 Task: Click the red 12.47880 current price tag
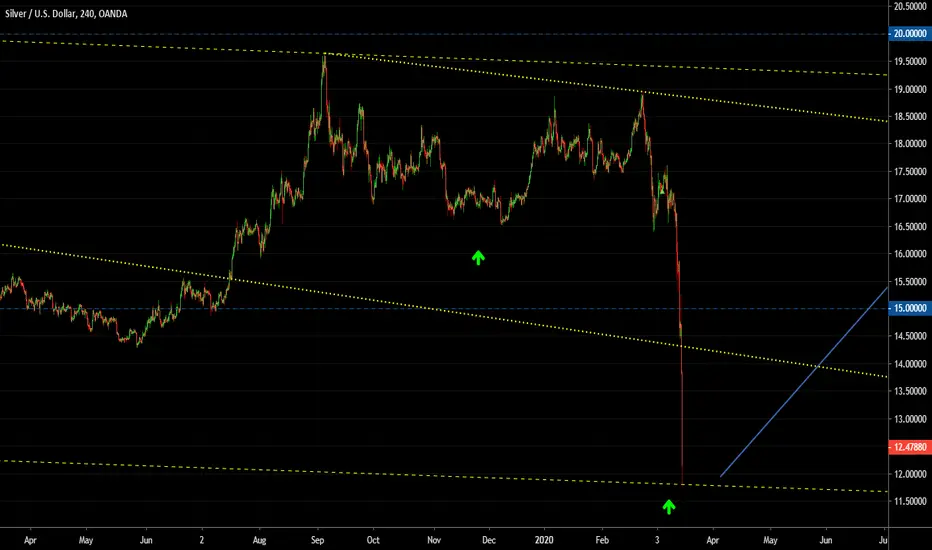910,447
